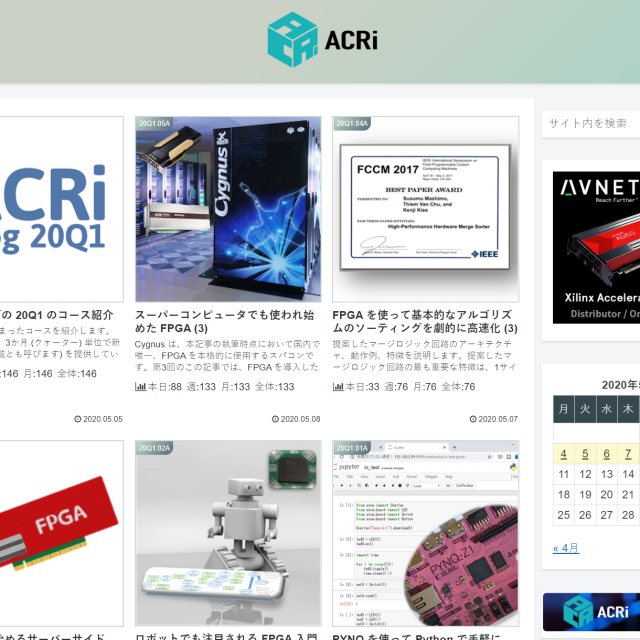Screen dimensions: 640x640
Task: Click clock icon beside 2020.05.08 date
Action: (274, 420)
